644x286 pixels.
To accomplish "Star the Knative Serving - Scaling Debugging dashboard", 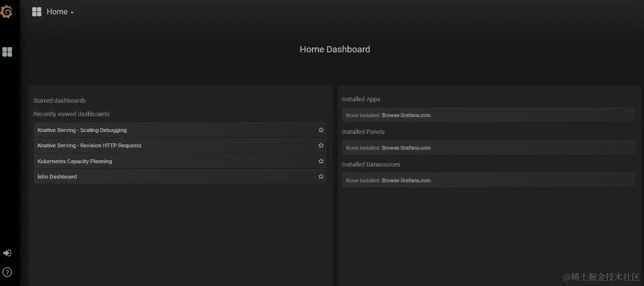I will (321, 130).
